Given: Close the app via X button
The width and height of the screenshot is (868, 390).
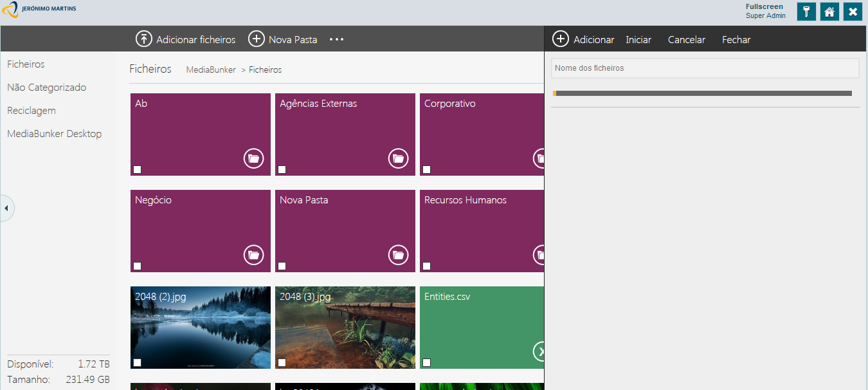Looking at the screenshot, I should 853,12.
